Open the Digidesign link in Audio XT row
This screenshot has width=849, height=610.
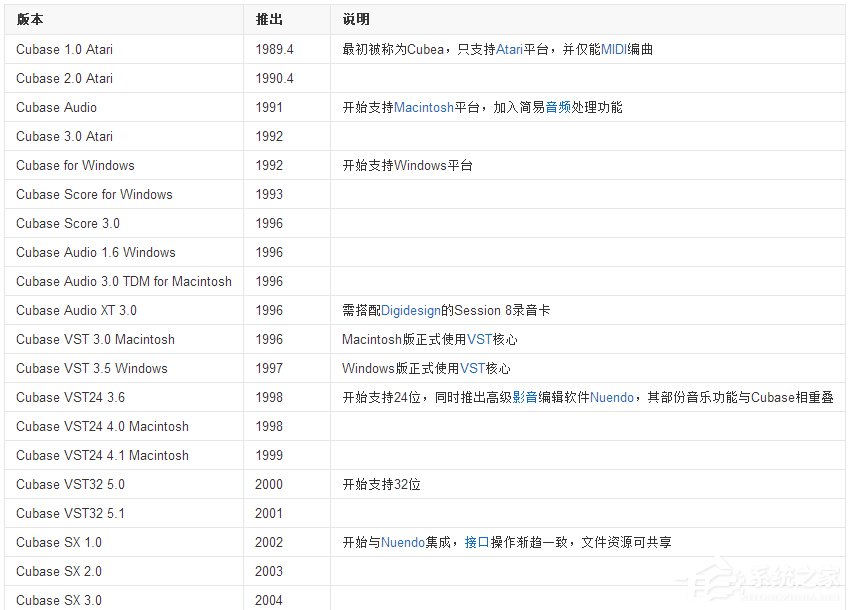click(411, 310)
